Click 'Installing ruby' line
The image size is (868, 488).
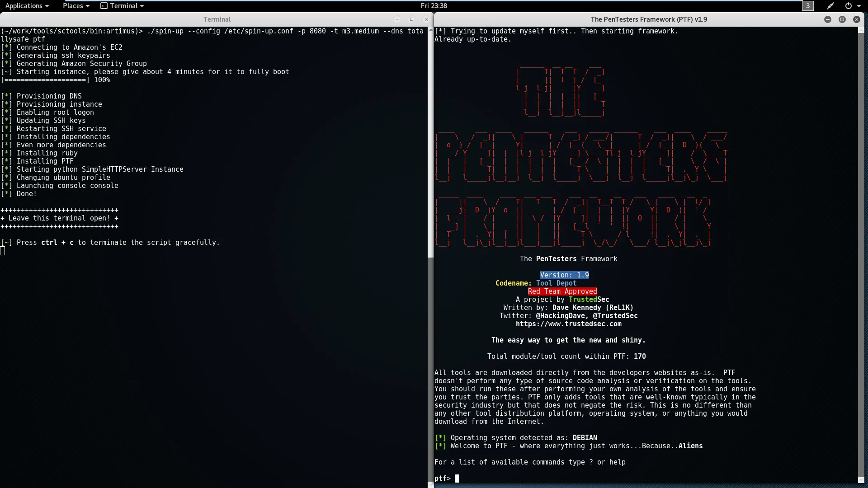coord(39,153)
